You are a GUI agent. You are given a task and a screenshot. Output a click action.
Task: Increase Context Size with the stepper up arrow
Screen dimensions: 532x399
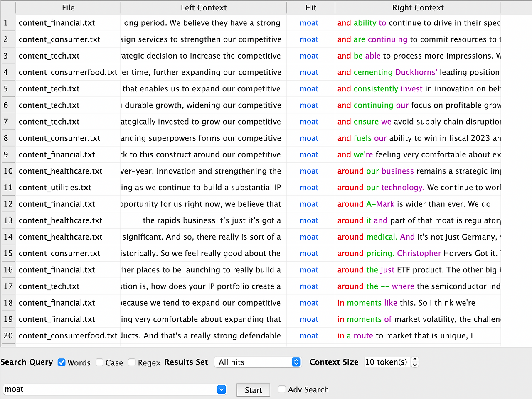point(415,360)
